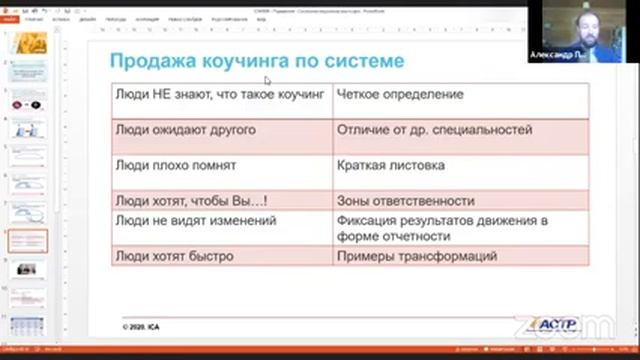Switch to Normal view icon in status bar

pos(527,350)
